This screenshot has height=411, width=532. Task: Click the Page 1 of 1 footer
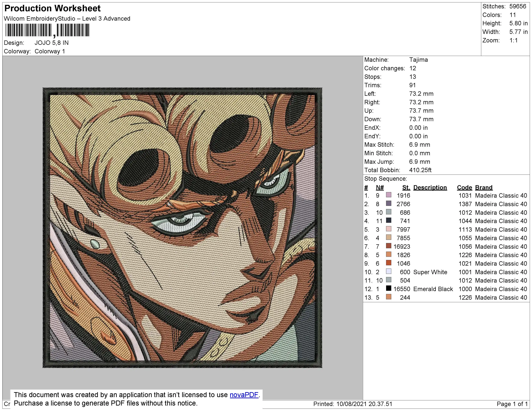tap(512, 404)
